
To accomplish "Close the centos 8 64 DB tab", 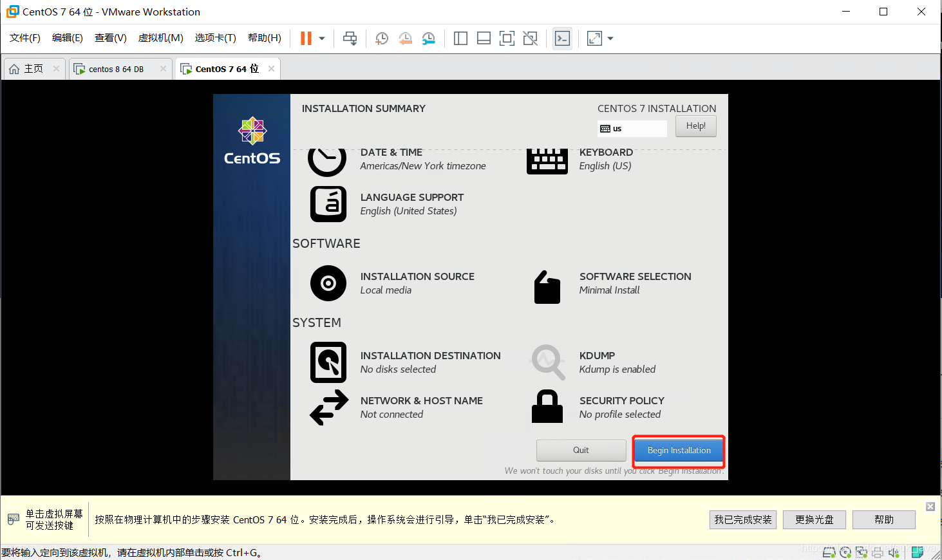I will (x=163, y=68).
